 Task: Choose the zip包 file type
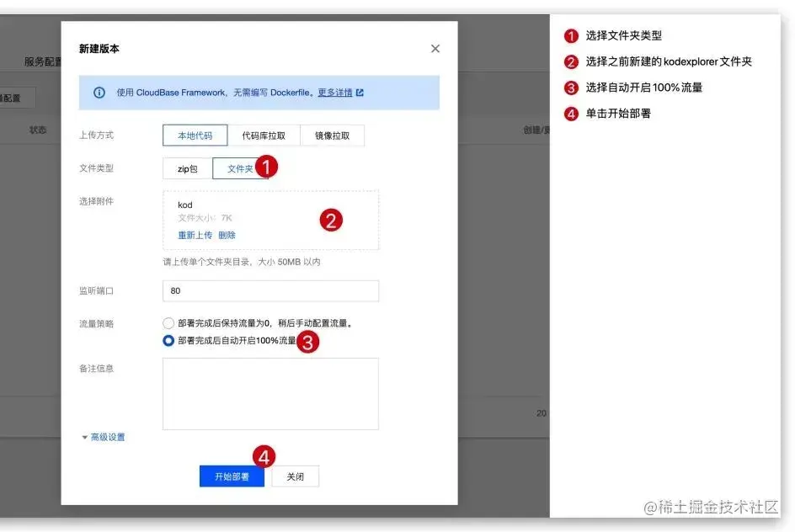pyautogui.click(x=188, y=168)
